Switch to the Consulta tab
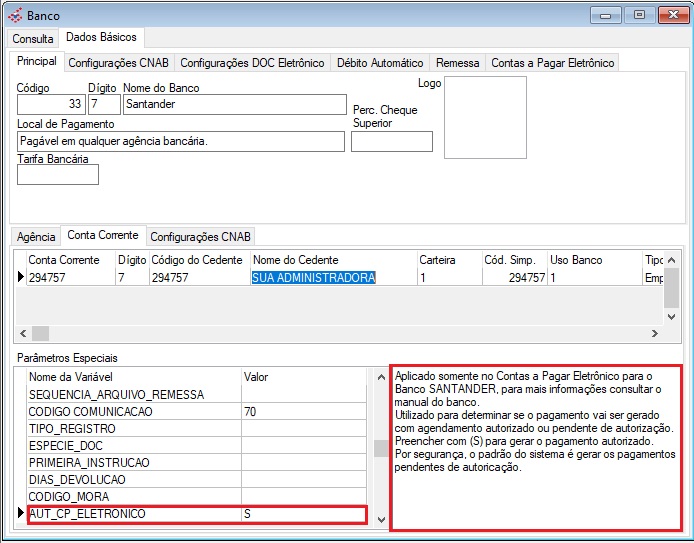Screen dimensions: 694x543 click(33, 38)
